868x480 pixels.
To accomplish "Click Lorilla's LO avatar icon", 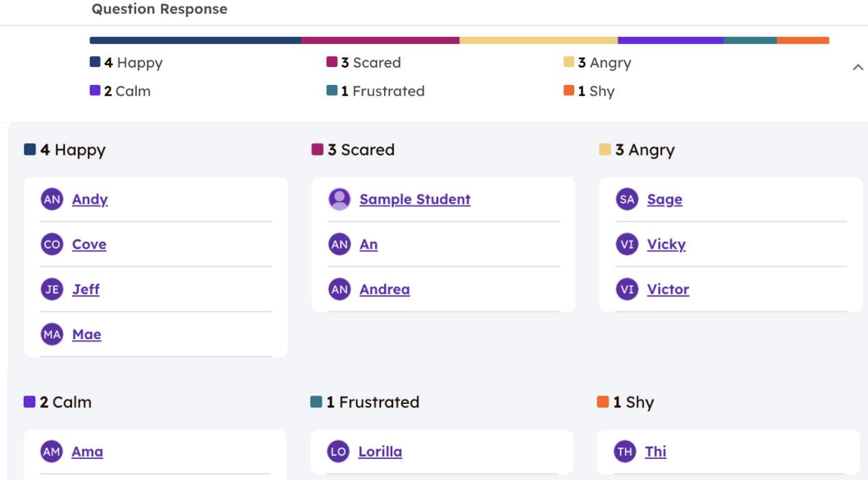I will coord(338,451).
